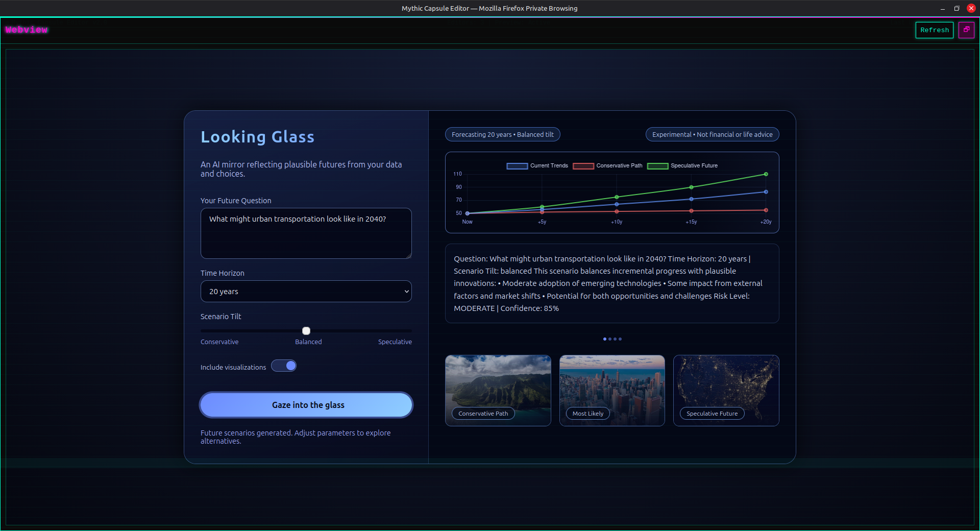Select the Conservative Path thumbnail

point(498,390)
